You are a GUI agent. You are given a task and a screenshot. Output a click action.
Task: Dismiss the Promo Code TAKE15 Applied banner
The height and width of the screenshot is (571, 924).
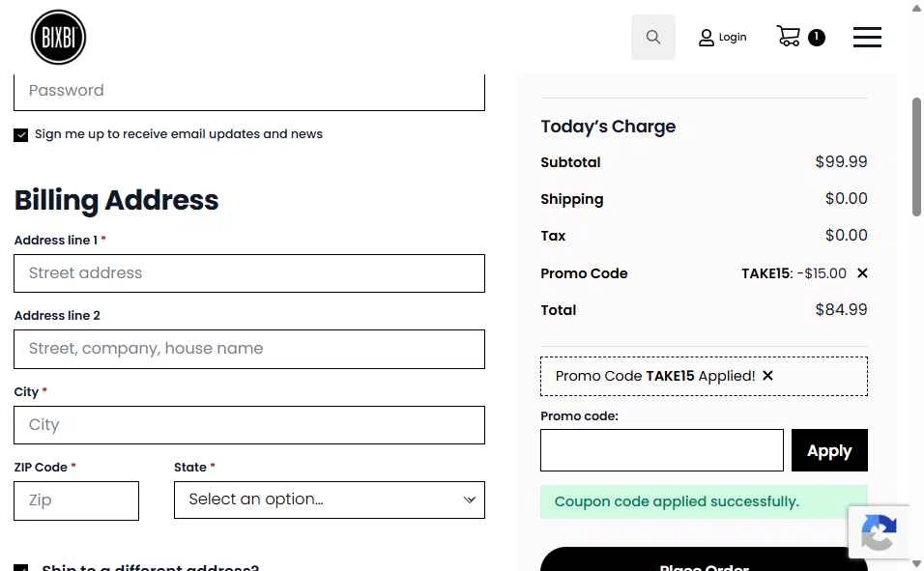[767, 376]
